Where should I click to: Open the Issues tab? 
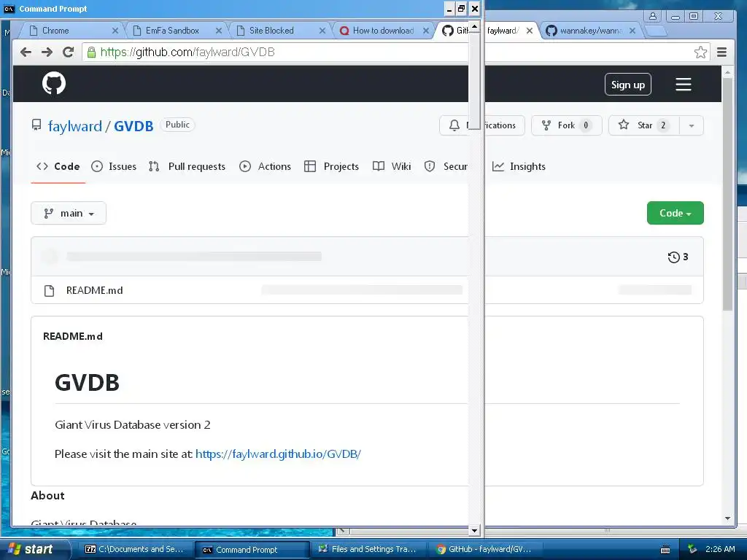click(x=114, y=167)
